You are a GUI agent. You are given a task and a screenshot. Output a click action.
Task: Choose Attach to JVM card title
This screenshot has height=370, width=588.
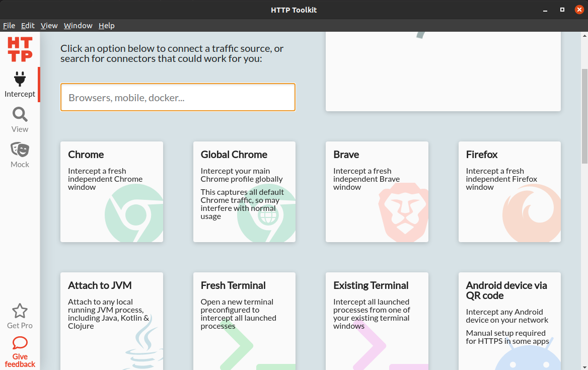100,285
